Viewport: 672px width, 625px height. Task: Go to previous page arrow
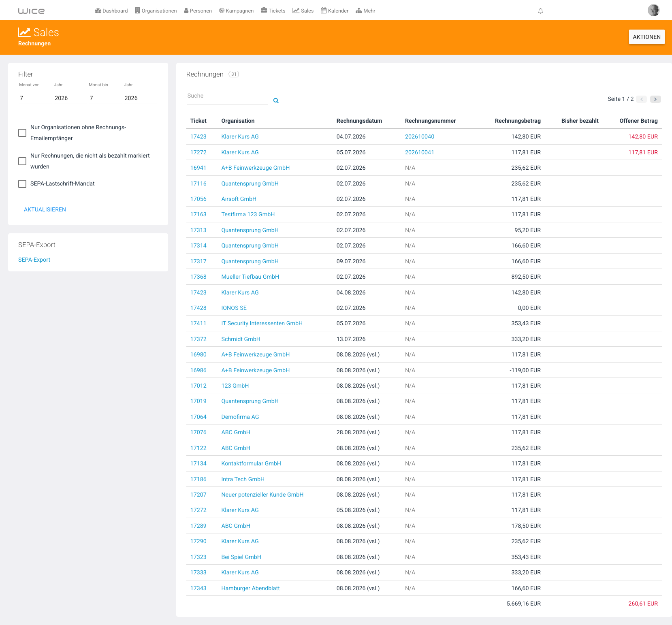click(642, 99)
